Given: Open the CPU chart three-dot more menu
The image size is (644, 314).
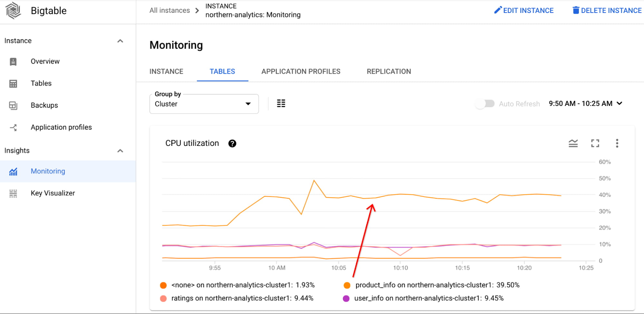Looking at the screenshot, I should pos(617,143).
